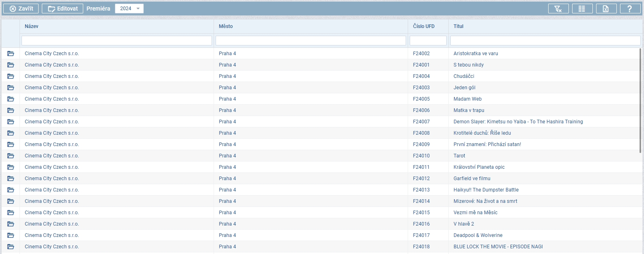
Task: Click folder icon in the Tarot row
Action: 11,156
